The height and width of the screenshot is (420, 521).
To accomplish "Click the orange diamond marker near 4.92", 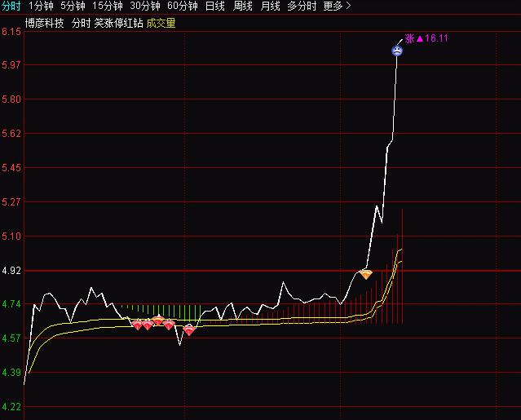I will (366, 274).
